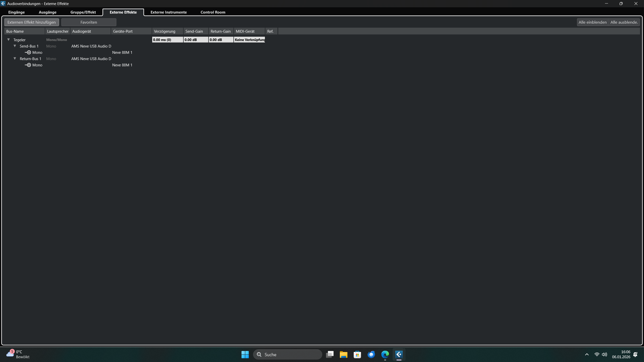
Task: Click the Alle einblenden button
Action: click(592, 22)
